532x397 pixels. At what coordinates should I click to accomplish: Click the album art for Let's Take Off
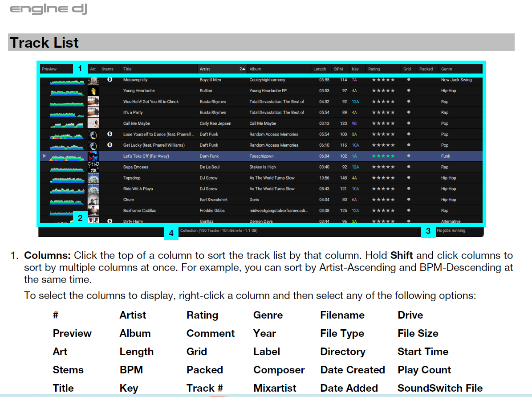coord(93,156)
